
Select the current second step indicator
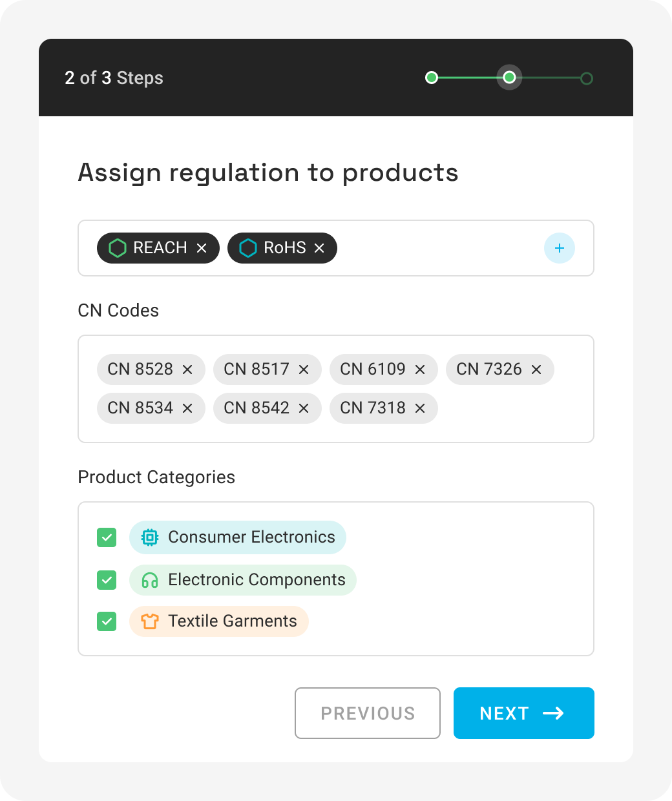click(x=509, y=78)
